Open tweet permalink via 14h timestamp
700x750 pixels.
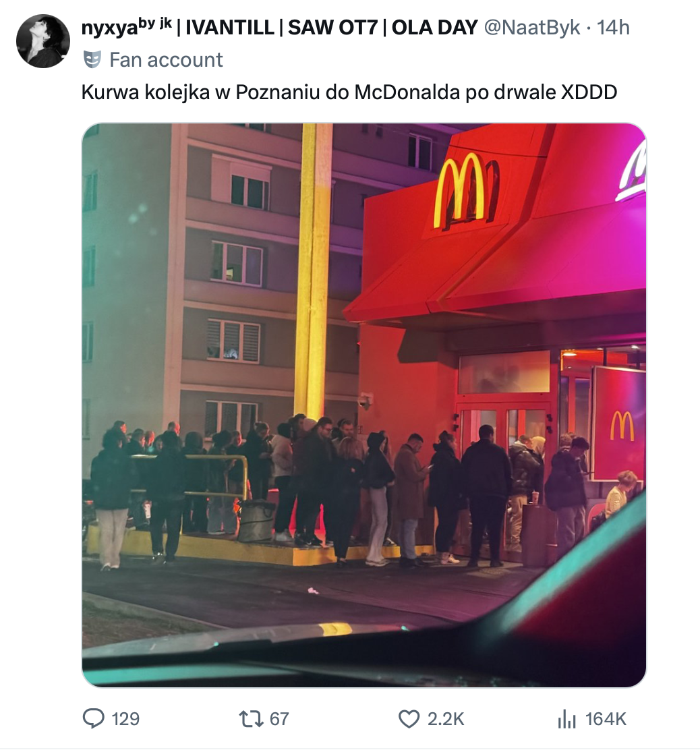coord(614,28)
